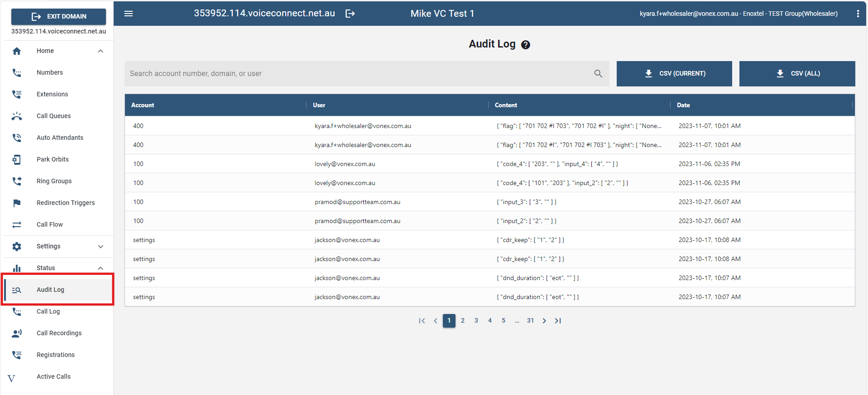The width and height of the screenshot is (868, 395).
Task: Collapse the Status section chevron
Action: [x=101, y=268]
